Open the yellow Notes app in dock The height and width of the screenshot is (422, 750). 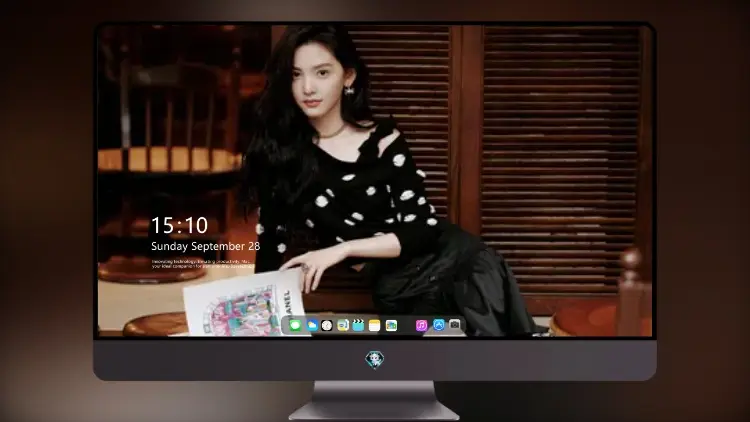click(375, 325)
